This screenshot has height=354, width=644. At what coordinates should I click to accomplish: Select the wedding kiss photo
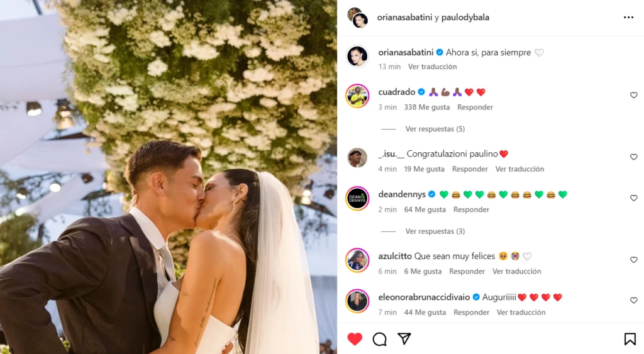[169, 177]
